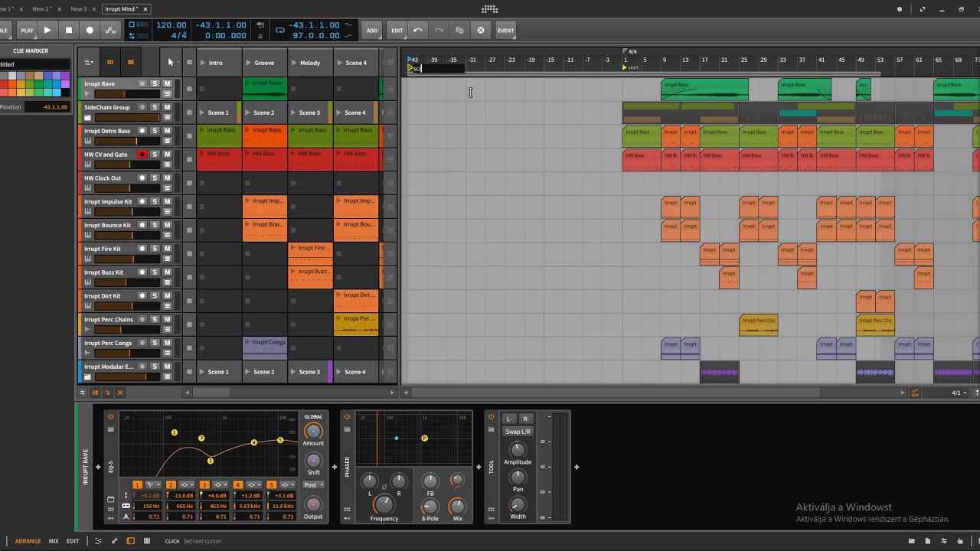The width and height of the screenshot is (980, 551).
Task: Open the Tool device preset folder icon
Action: [x=492, y=429]
